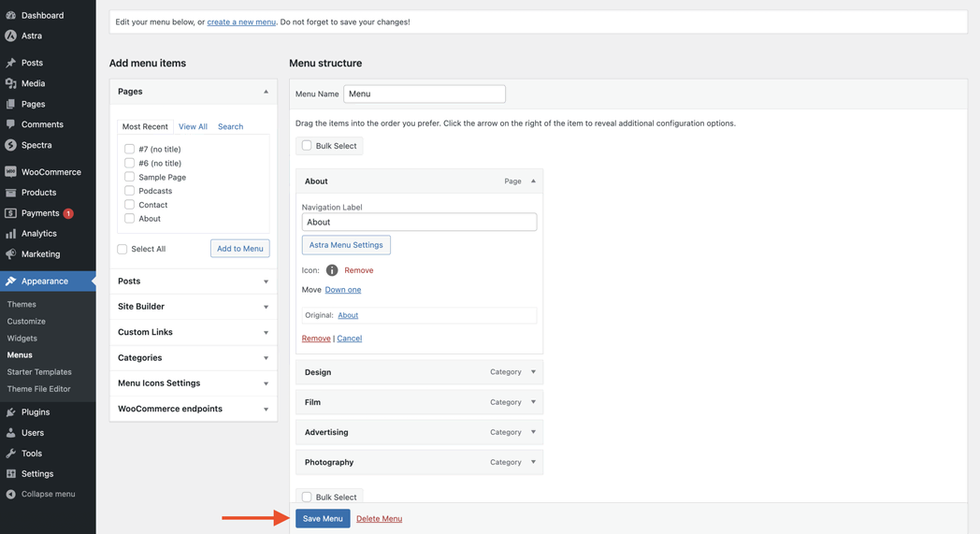Collapse the About menu item arrow
980x534 pixels.
(x=533, y=181)
